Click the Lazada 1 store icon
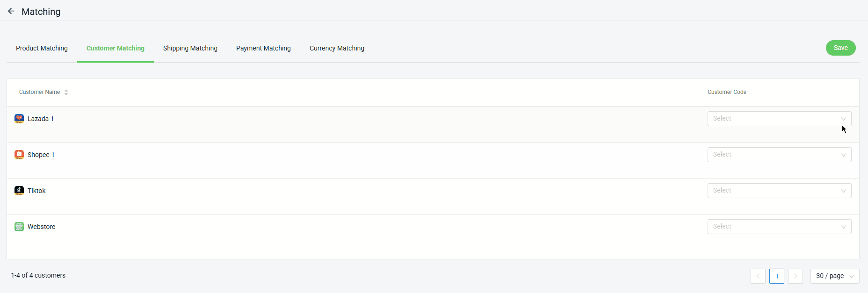This screenshot has height=293, width=868. click(x=19, y=119)
